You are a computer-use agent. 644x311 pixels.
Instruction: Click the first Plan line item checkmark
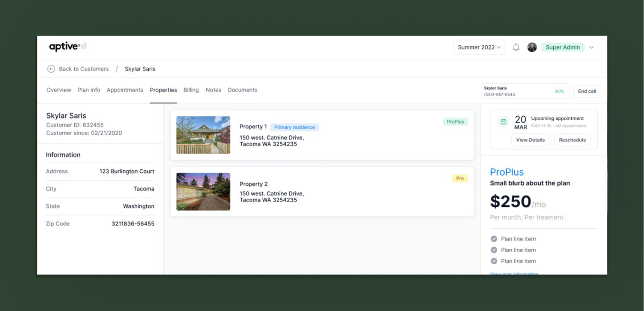pos(494,239)
